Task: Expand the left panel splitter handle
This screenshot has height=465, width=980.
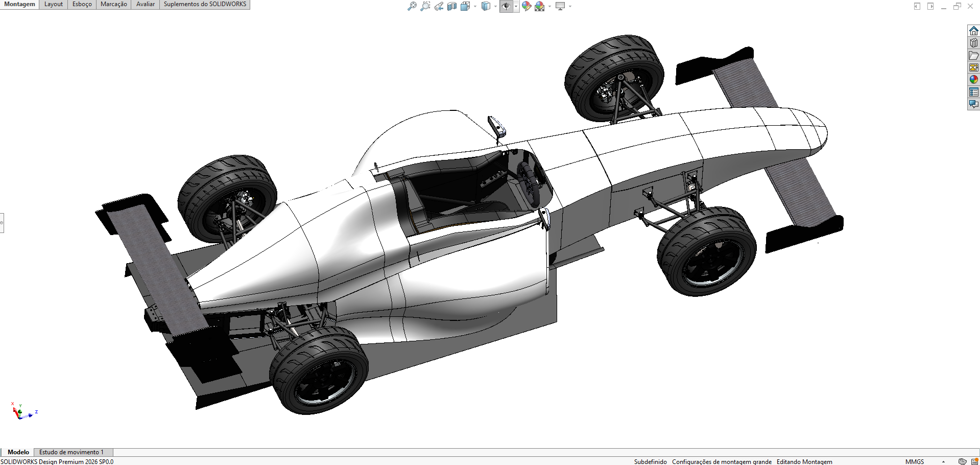Action: [x=2, y=223]
